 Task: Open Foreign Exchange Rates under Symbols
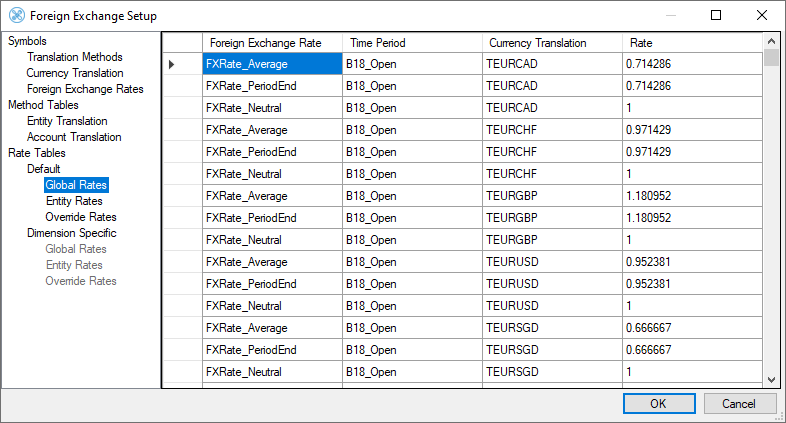[x=85, y=89]
